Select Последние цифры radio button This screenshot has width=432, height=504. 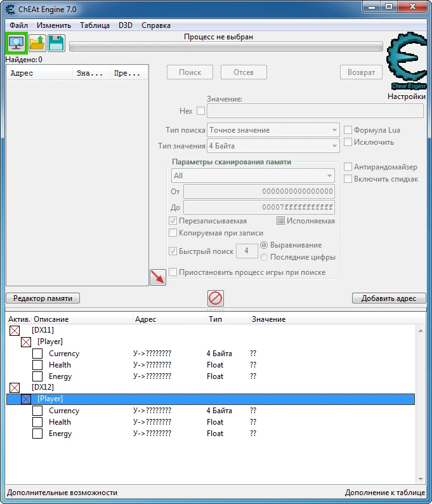pyautogui.click(x=264, y=257)
